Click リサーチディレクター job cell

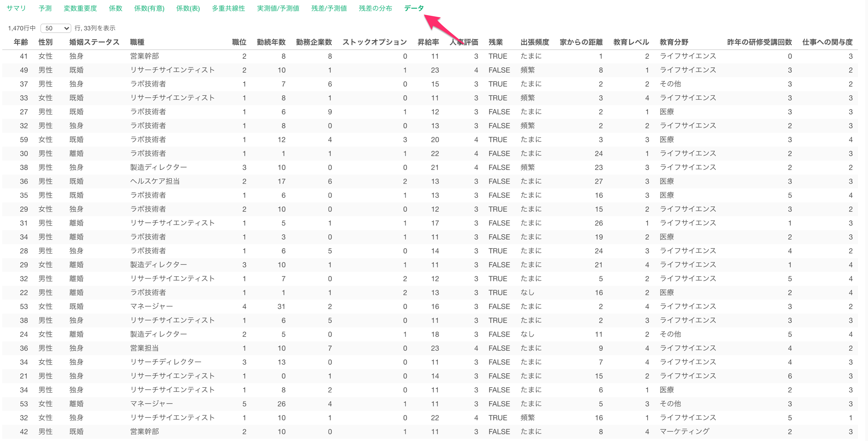coord(166,362)
